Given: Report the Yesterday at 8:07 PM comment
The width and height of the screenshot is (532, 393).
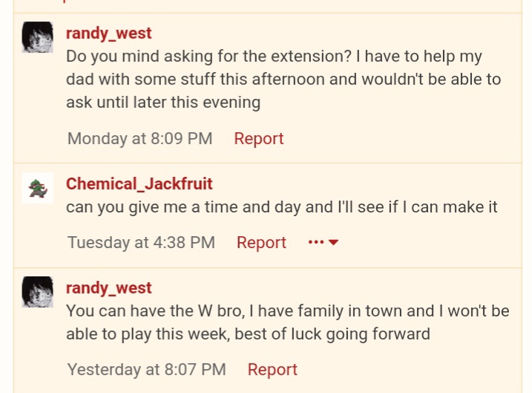Looking at the screenshot, I should [272, 369].
